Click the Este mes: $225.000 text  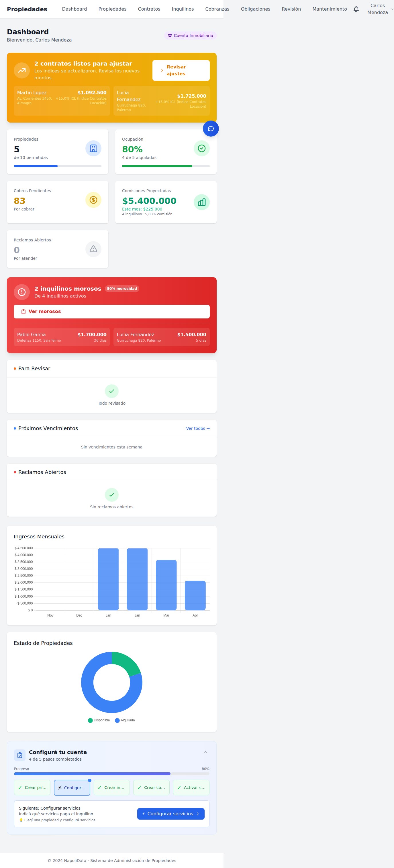click(x=142, y=209)
